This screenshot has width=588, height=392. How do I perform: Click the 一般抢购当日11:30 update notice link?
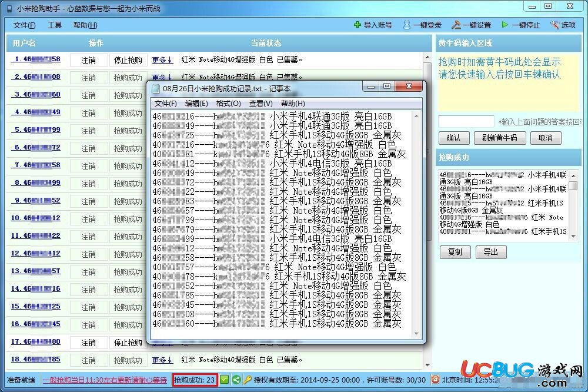point(105,380)
